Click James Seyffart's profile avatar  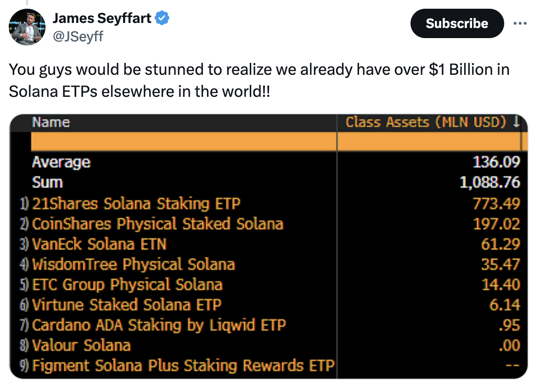pos(27,27)
